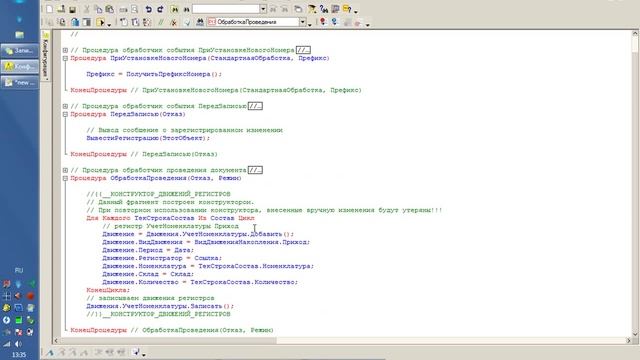Click the RU language indicator

click(x=19, y=270)
